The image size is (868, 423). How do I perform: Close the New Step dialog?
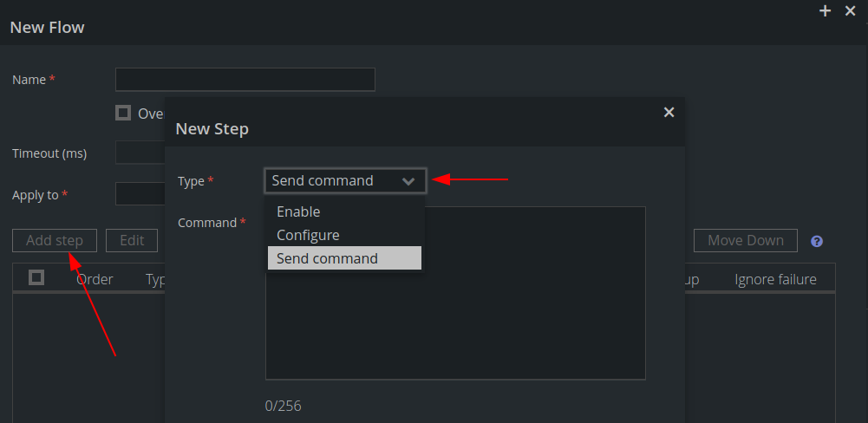pyautogui.click(x=669, y=113)
